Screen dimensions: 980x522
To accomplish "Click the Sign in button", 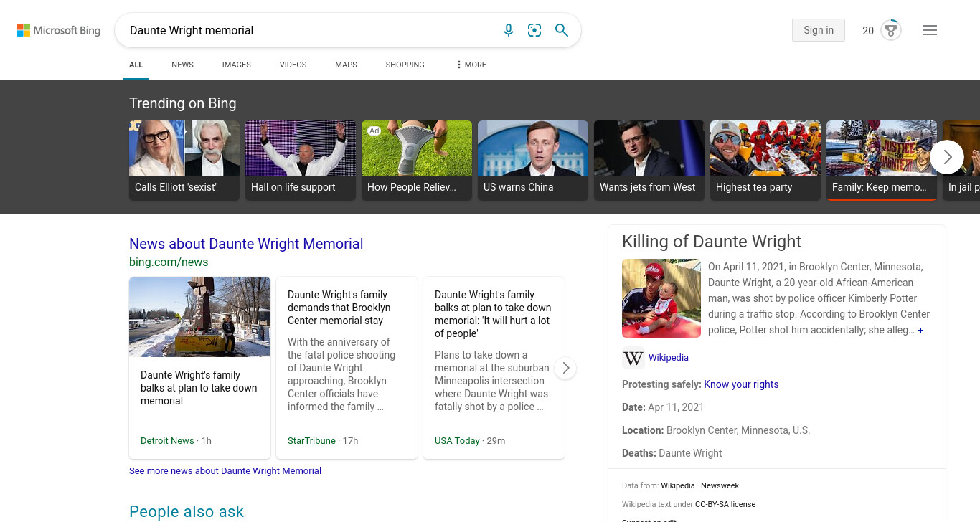I will [x=819, y=30].
